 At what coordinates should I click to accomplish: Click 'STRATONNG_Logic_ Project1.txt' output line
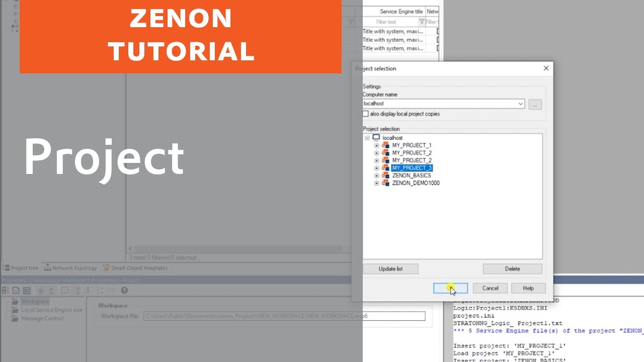pyautogui.click(x=508, y=323)
